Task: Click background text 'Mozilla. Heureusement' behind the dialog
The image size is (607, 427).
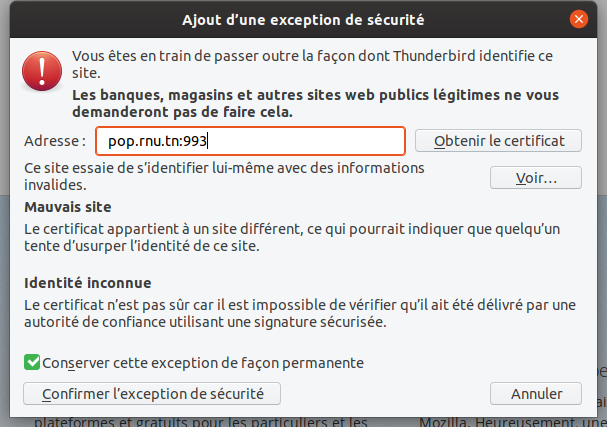Action: coord(512,422)
